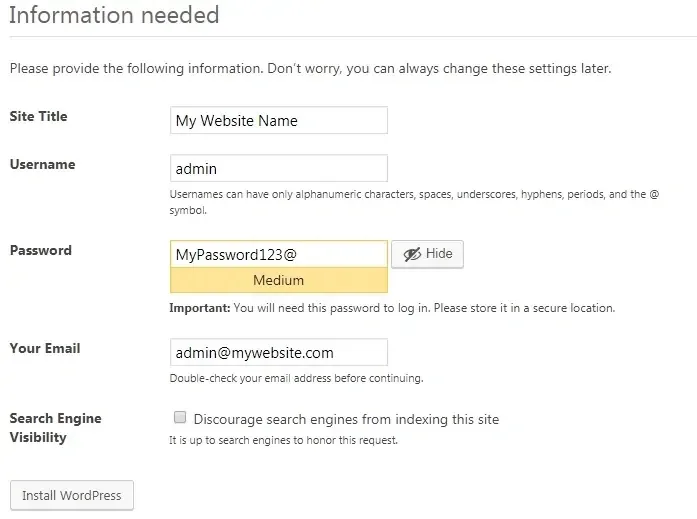The width and height of the screenshot is (697, 519).
Task: Focus the Username field containing admin
Action: click(279, 168)
